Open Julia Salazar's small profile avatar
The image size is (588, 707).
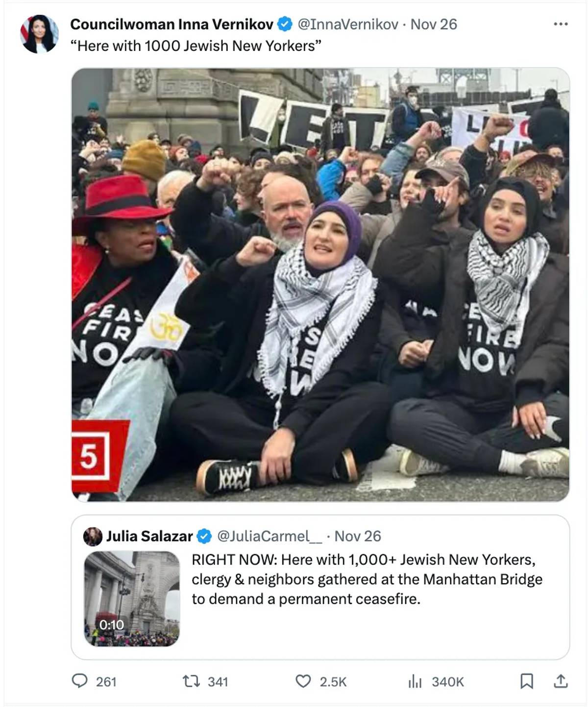tap(93, 536)
